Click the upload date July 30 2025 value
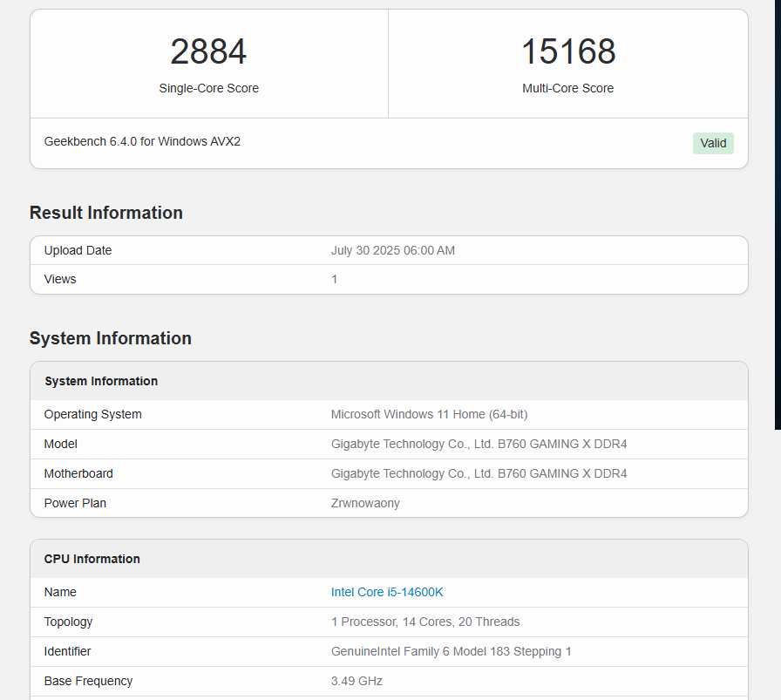This screenshot has height=700, width=781. tap(392, 250)
